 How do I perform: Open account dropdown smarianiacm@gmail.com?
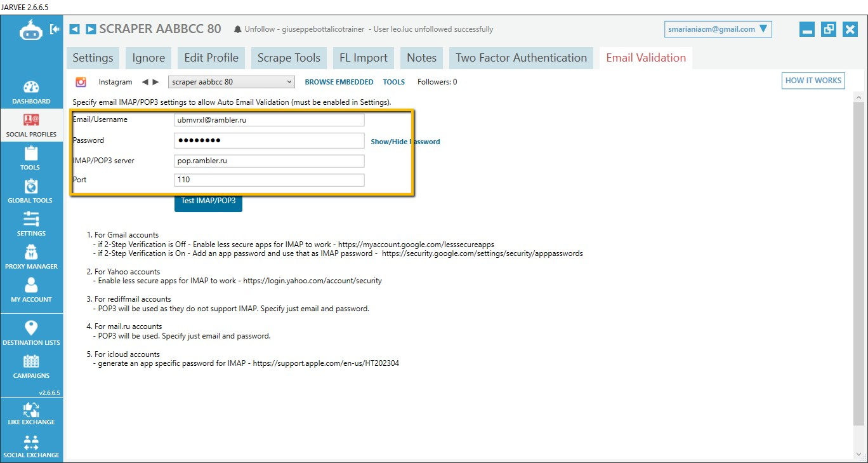(x=718, y=29)
